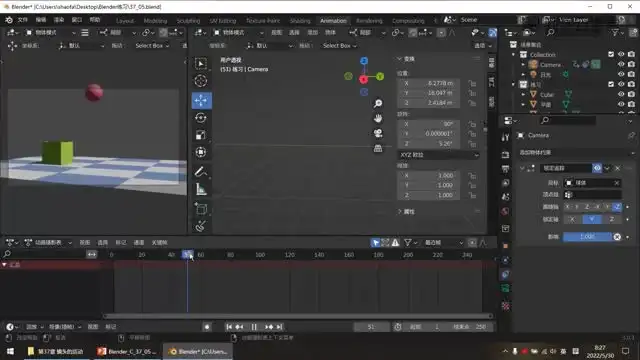640x360 pixels.
Task: Select the Add Cube tool
Action: click(x=201, y=209)
